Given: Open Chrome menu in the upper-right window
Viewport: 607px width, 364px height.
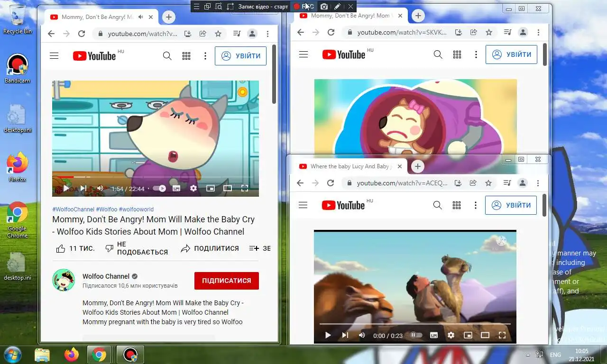Looking at the screenshot, I should tap(538, 32).
